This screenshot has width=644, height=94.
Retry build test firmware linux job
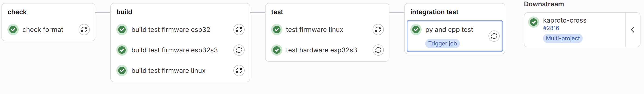[x=239, y=70]
